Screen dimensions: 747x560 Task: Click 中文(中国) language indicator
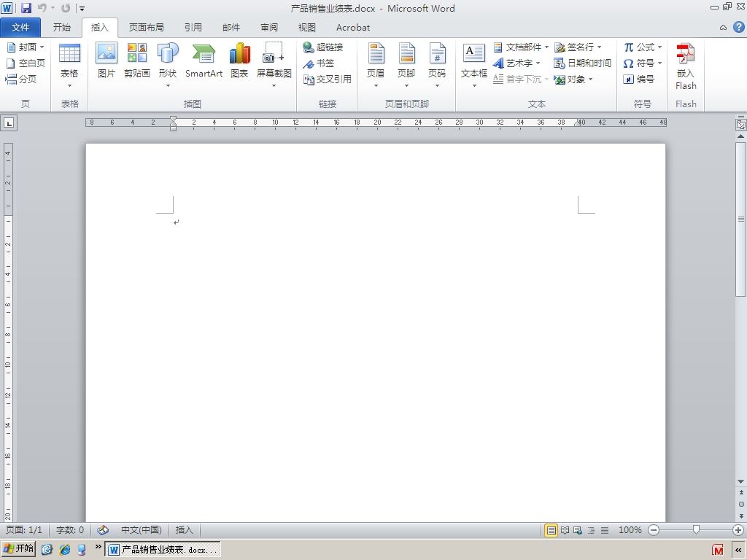(x=141, y=530)
